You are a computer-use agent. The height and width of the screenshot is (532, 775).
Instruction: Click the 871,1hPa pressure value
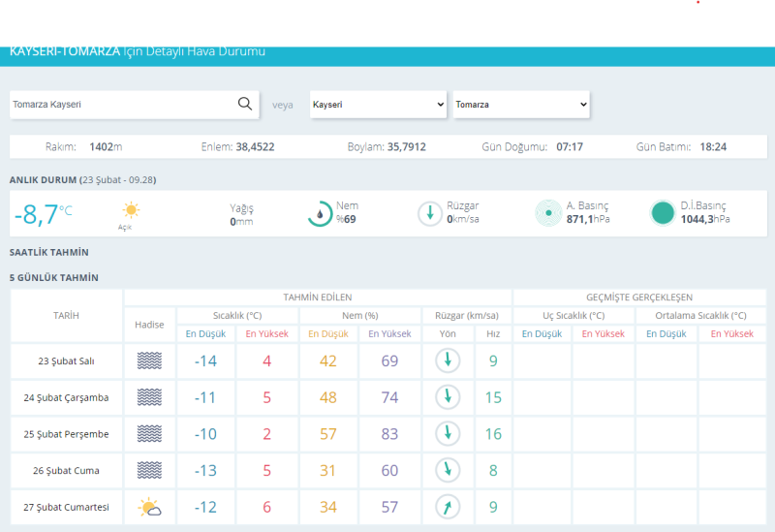(x=588, y=219)
